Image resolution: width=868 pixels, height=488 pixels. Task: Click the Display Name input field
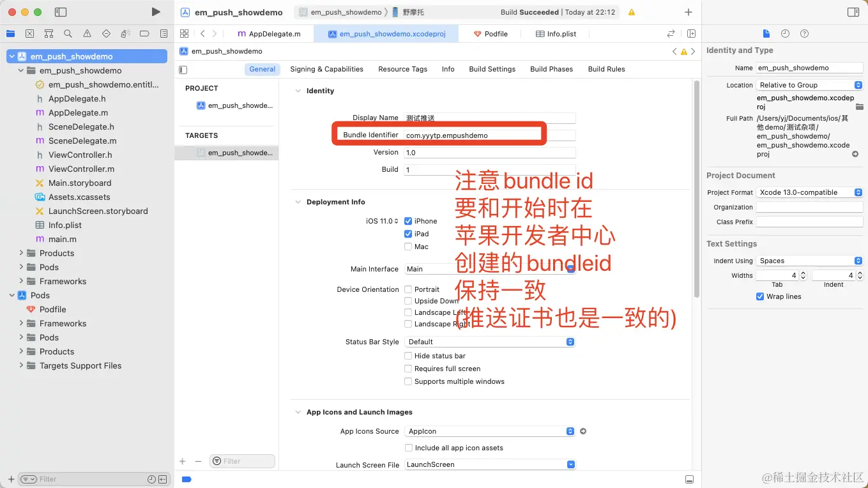click(x=490, y=118)
